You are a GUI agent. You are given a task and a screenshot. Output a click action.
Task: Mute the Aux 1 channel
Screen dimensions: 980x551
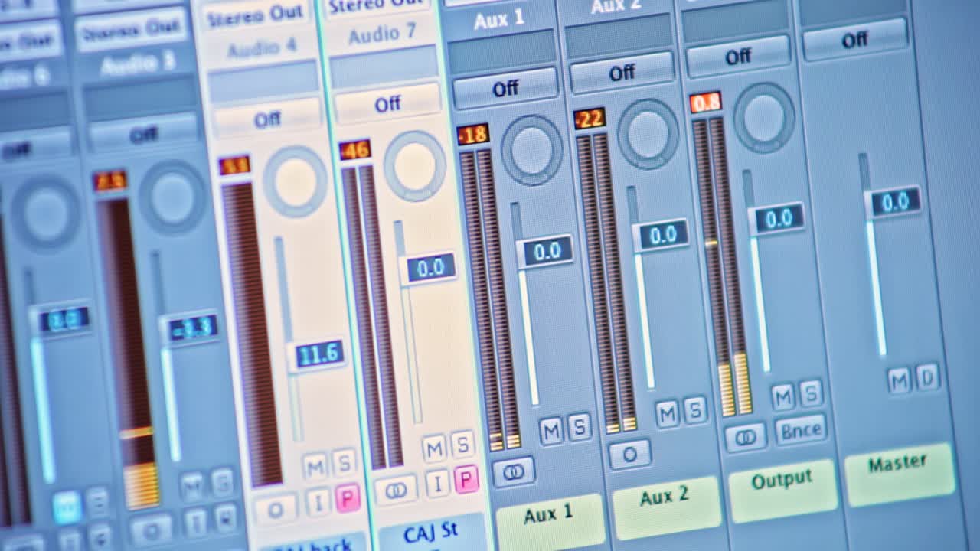(x=551, y=431)
